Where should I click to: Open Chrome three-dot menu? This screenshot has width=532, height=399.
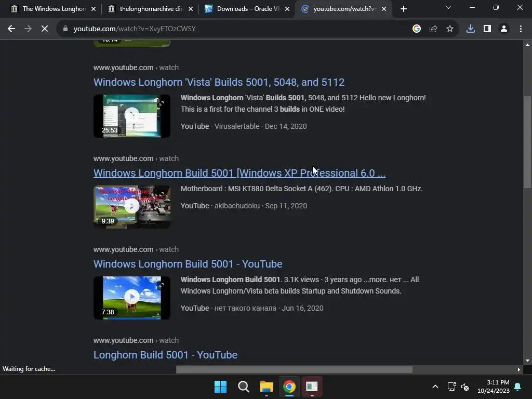point(521,29)
